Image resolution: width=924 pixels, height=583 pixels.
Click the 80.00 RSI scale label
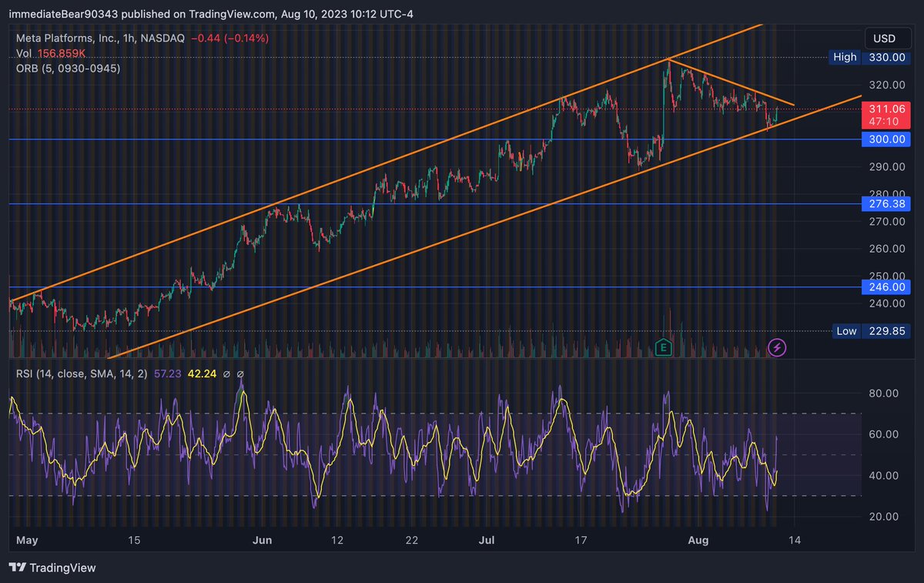pos(882,393)
